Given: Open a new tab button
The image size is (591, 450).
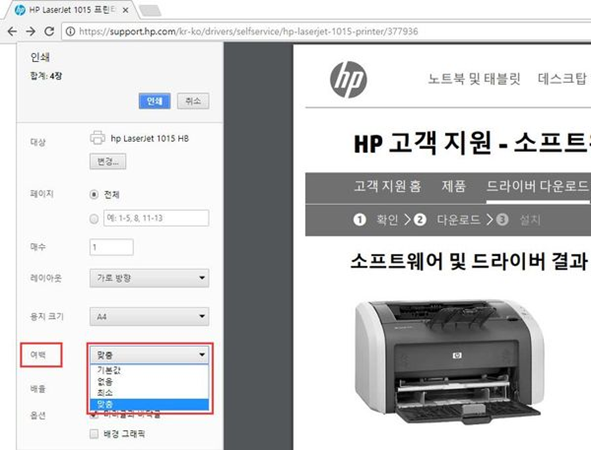Looking at the screenshot, I should click(150, 11).
